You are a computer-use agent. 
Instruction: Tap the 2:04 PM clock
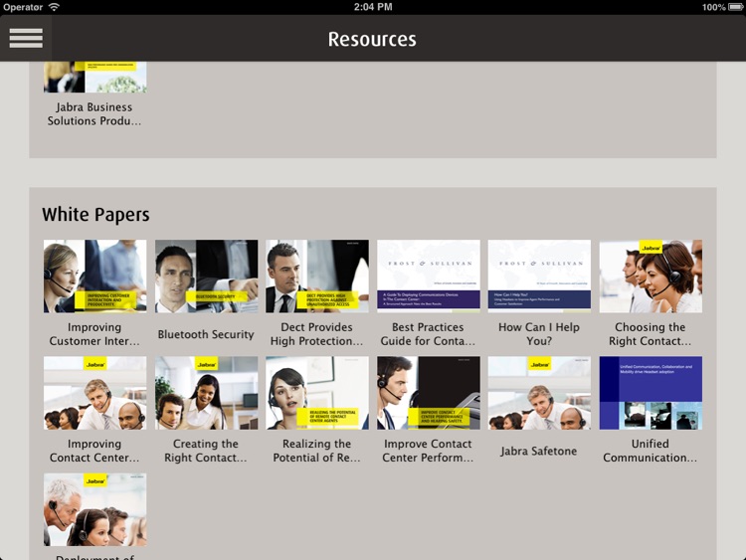click(x=373, y=7)
